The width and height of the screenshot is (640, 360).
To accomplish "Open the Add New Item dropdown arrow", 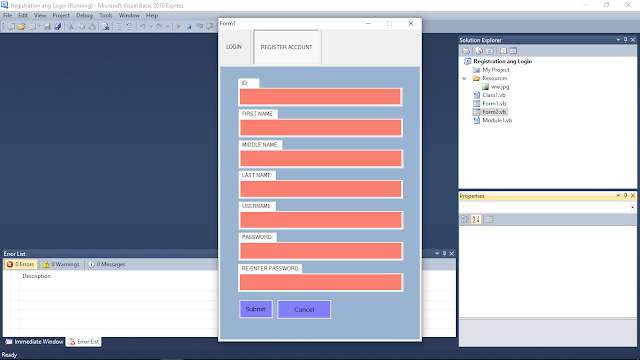I will [x=39, y=27].
